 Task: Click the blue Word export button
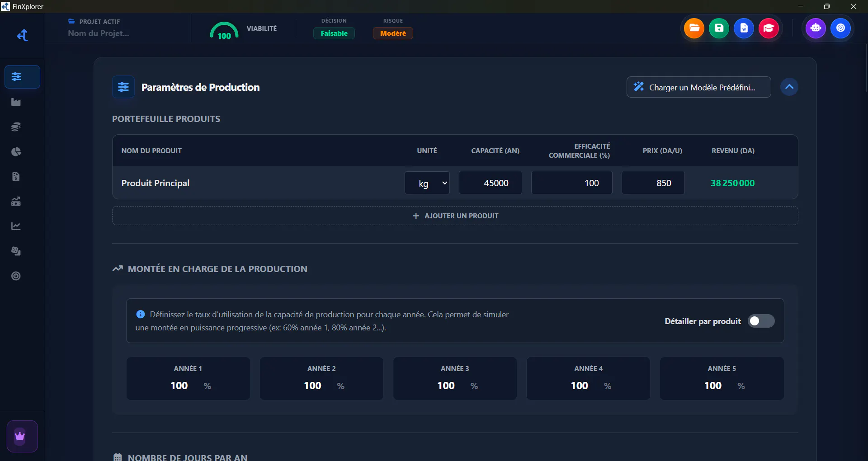coord(744,28)
